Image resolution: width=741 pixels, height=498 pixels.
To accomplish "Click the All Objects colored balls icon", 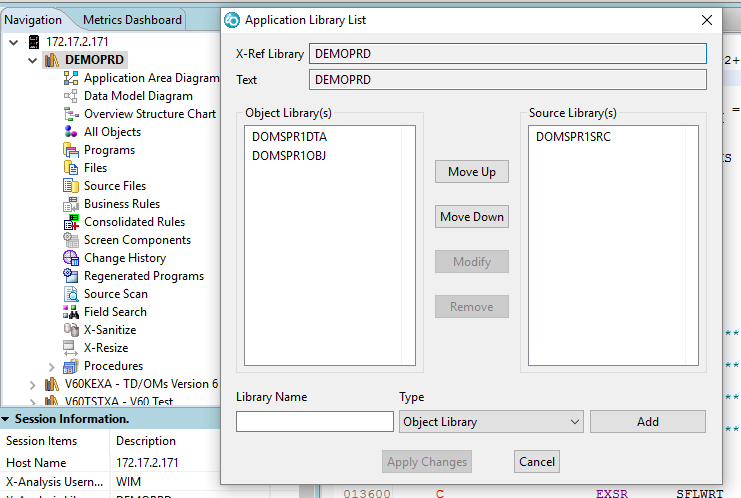I will pyautogui.click(x=71, y=132).
